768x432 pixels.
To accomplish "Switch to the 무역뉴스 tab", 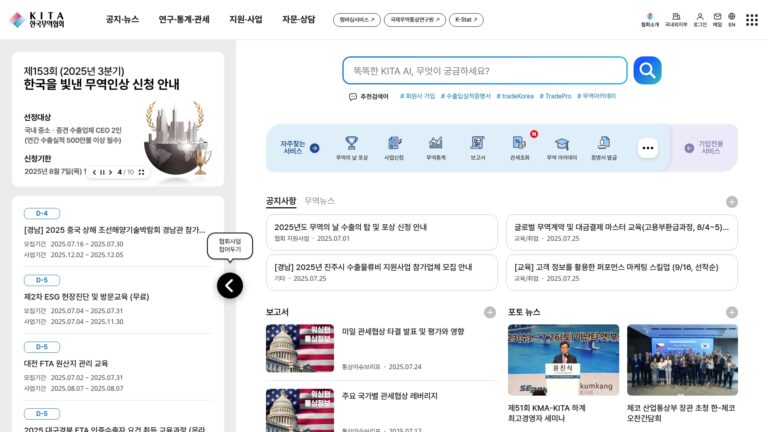I will [319, 201].
